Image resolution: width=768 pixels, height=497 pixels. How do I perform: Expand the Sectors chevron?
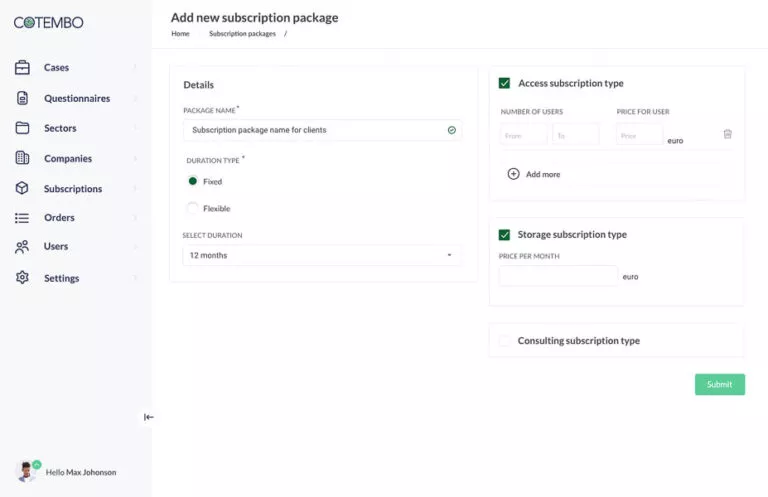tap(135, 128)
